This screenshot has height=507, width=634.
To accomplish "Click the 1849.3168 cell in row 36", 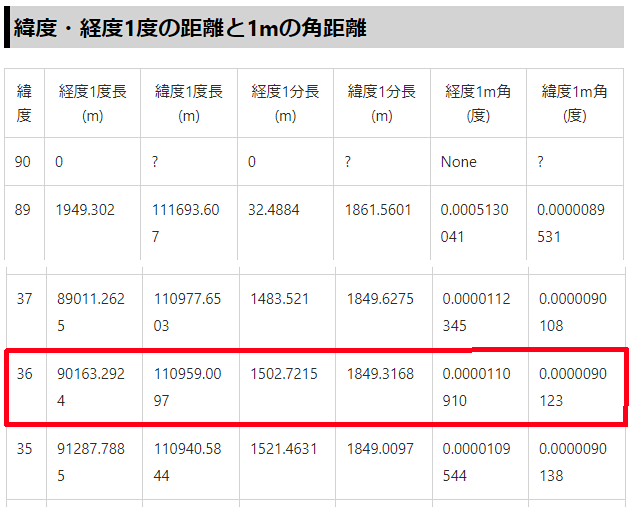I will (379, 374).
